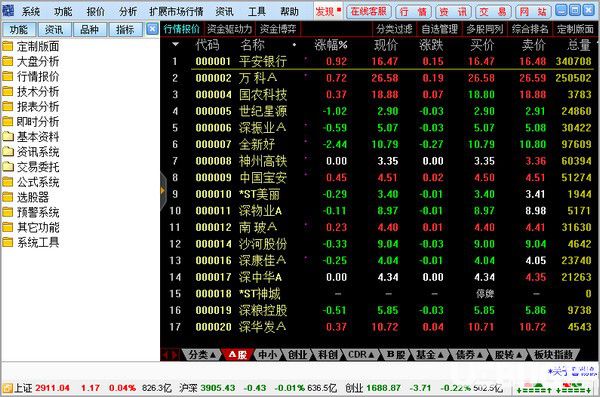600x397 pixels.
Task: Expand the 股转▲ bottom tab menu
Action: point(509,355)
